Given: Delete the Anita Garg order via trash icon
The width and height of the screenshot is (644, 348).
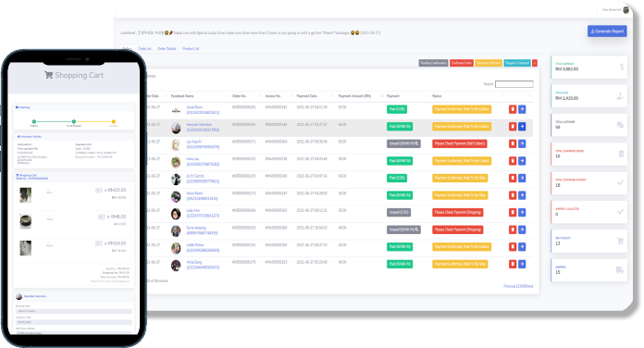Looking at the screenshot, I should click(513, 264).
